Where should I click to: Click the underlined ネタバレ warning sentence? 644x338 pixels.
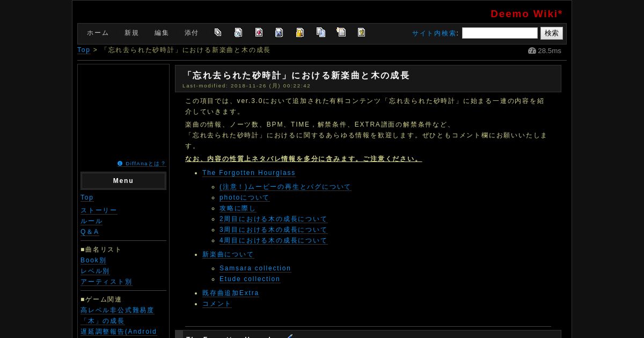tap(303, 159)
